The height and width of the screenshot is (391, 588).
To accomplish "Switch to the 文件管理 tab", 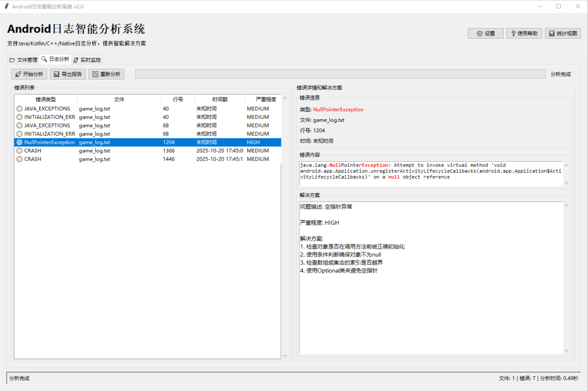I will point(23,60).
